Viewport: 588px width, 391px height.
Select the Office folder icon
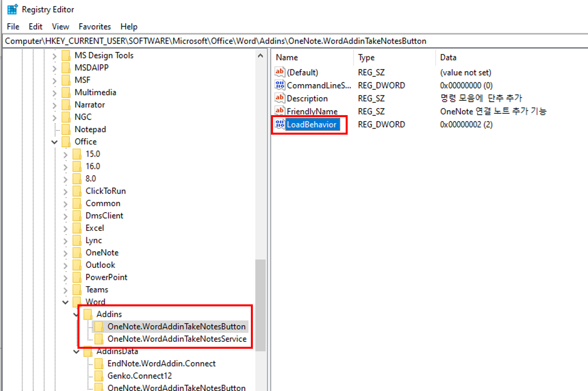tap(66, 142)
